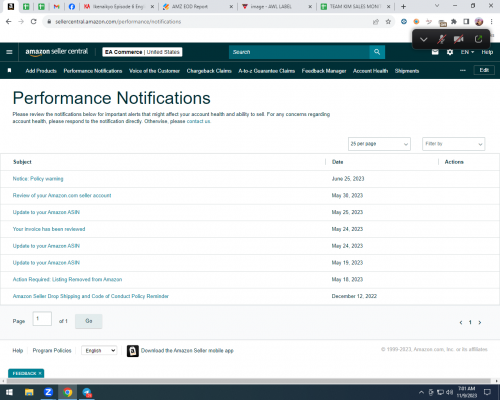The height and width of the screenshot is (400, 500).
Task: Open the EN language menu in header
Action: (x=467, y=52)
